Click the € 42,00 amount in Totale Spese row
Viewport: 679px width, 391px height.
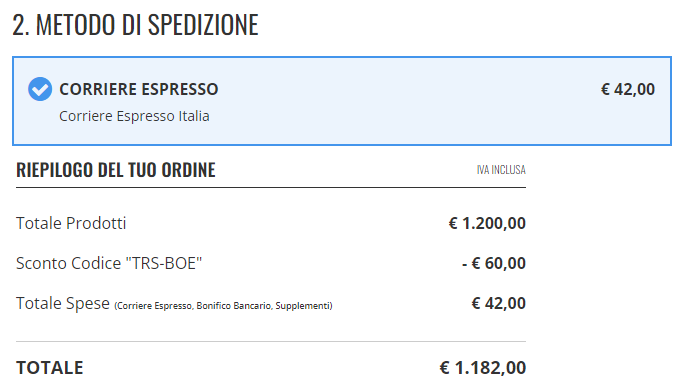pyautogui.click(x=498, y=304)
